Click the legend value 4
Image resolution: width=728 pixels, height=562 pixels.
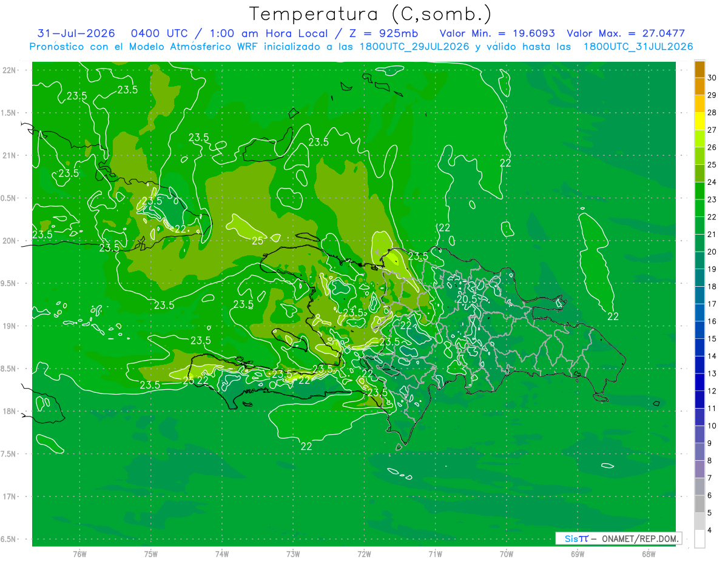click(710, 530)
